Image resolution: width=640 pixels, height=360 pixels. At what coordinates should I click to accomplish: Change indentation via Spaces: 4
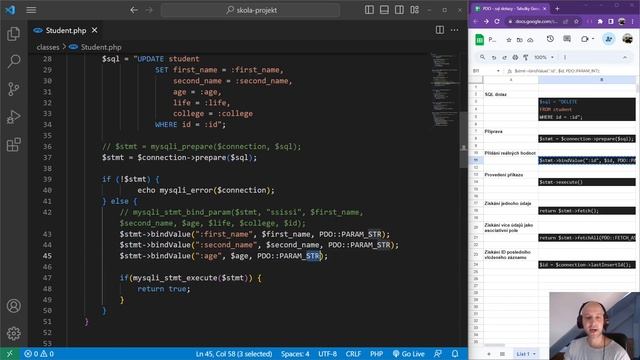point(295,354)
